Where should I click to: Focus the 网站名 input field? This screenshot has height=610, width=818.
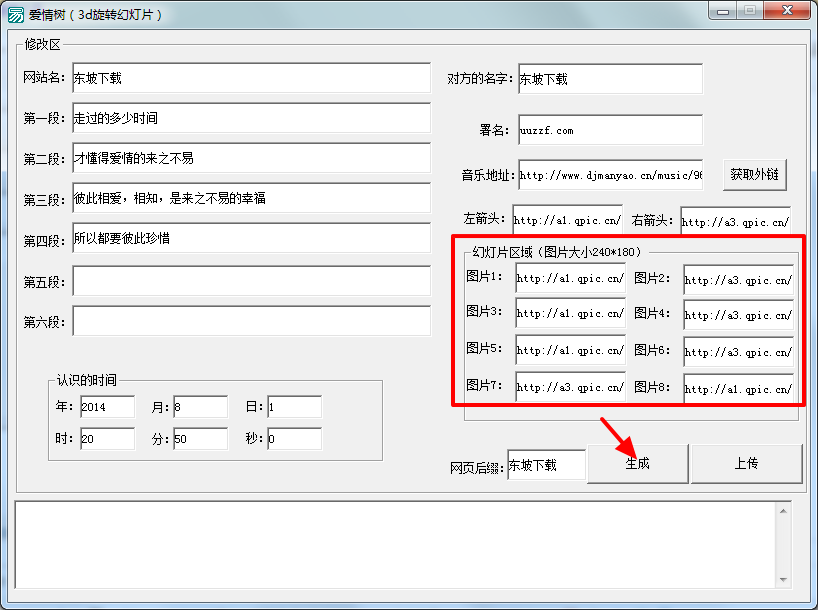(x=251, y=78)
